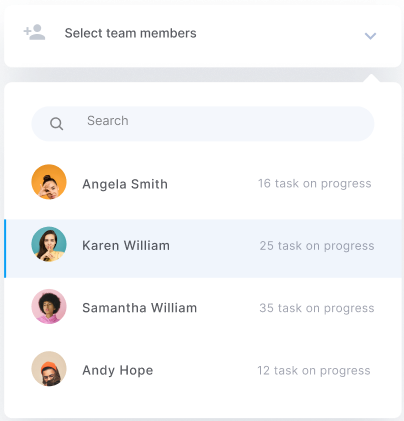The image size is (404, 421).
Task: Click Karen William's avatar photo
Action: 49,244
